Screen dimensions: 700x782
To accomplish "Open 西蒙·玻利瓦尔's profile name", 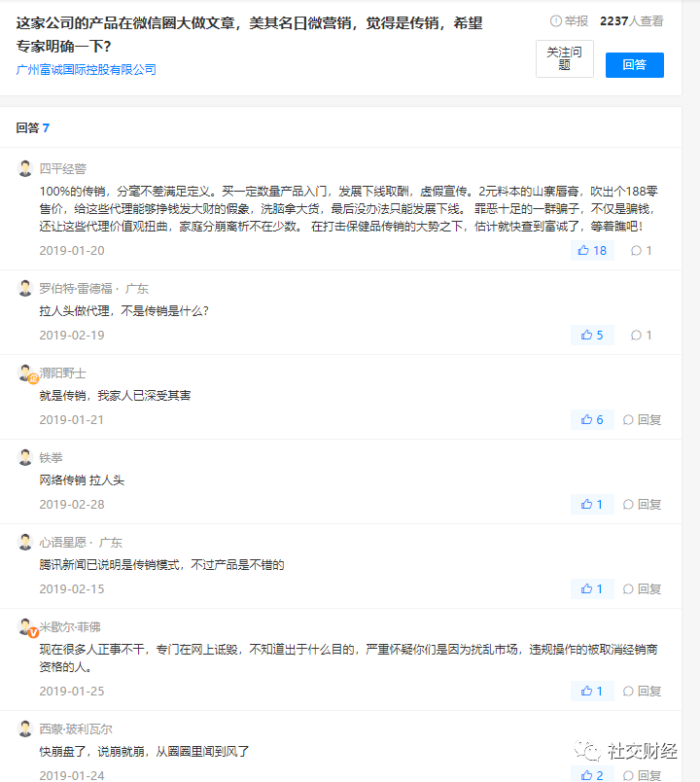I will (75, 729).
